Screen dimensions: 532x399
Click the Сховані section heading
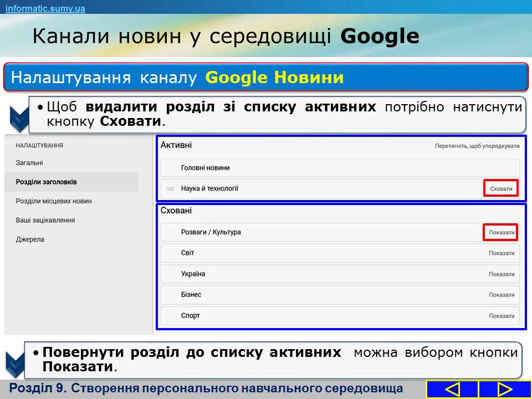point(176,211)
